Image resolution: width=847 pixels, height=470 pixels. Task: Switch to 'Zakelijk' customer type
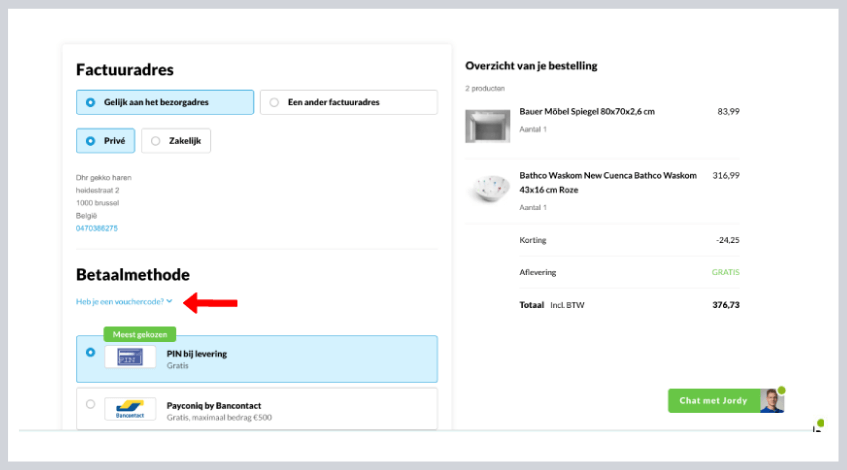pyautogui.click(x=155, y=141)
